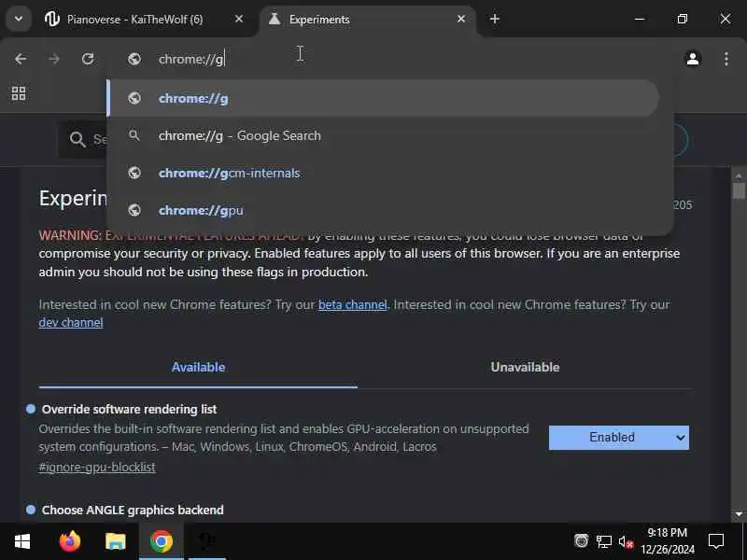747x560 pixels.
Task: Open the Enabled dropdown for software rendering list
Action: 619,438
